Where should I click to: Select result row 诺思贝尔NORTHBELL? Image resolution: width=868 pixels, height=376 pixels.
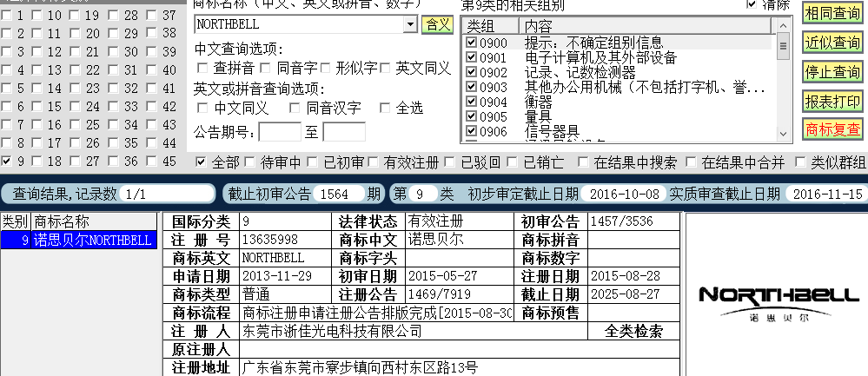[78, 241]
